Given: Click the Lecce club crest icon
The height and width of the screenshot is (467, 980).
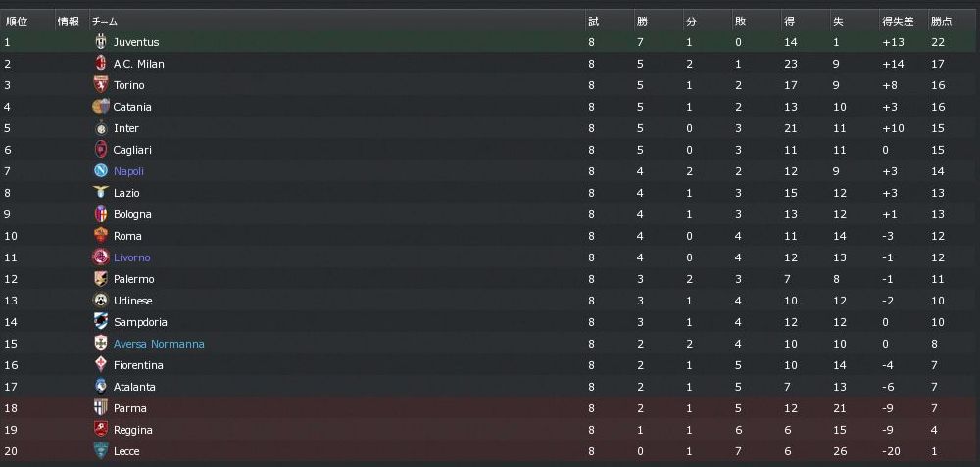Looking at the screenshot, I should coord(100,451).
